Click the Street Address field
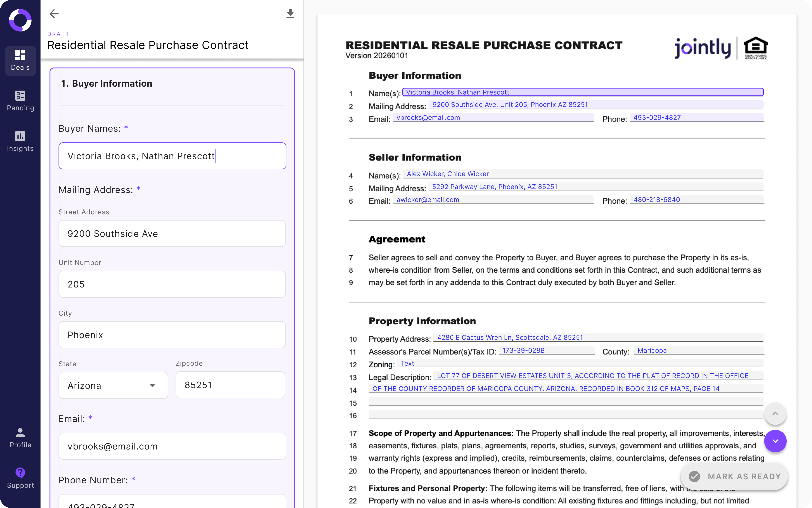Viewport: 812px width, 508px height. pos(172,233)
